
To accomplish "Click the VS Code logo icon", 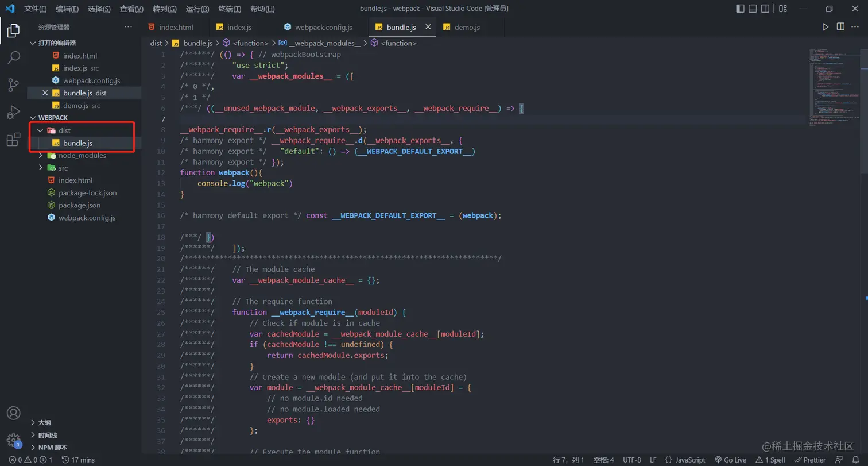I will click(10, 9).
